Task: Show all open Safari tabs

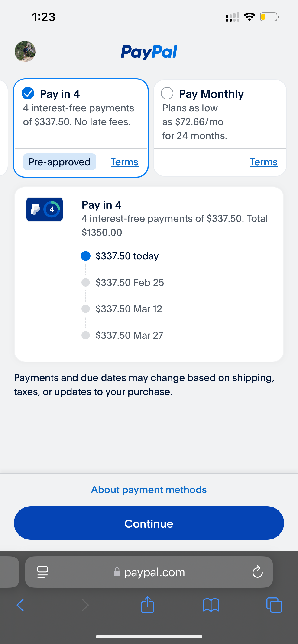Action: click(274, 605)
